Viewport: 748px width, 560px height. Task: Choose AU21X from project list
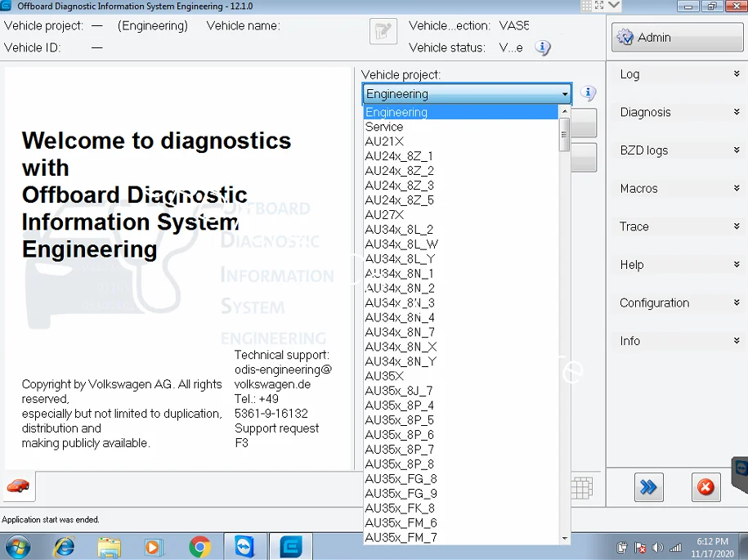[461, 141]
